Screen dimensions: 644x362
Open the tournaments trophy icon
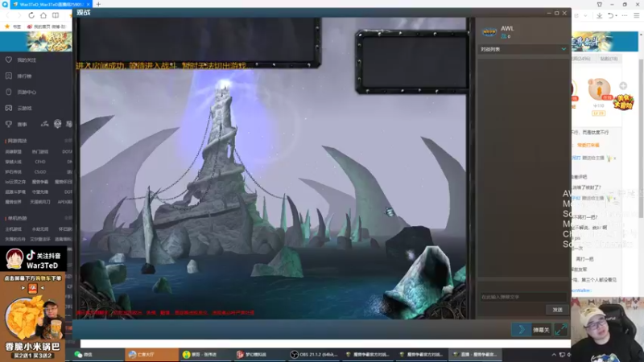coord(9,124)
